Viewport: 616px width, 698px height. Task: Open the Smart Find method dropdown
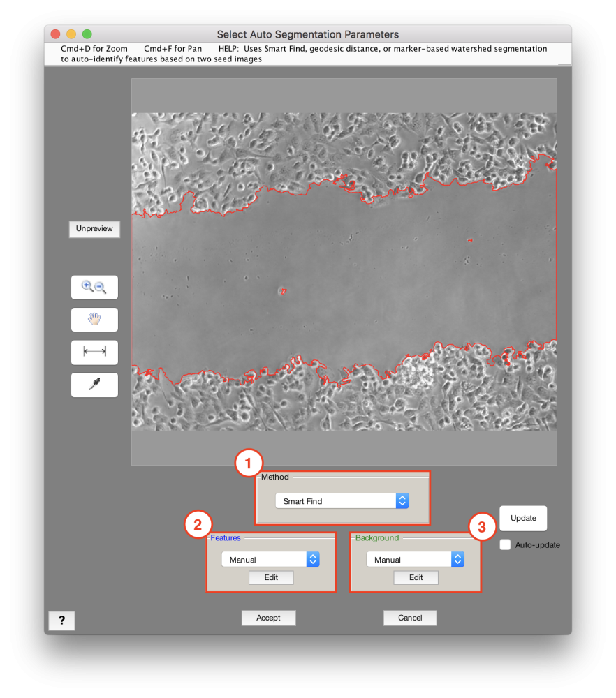342,500
